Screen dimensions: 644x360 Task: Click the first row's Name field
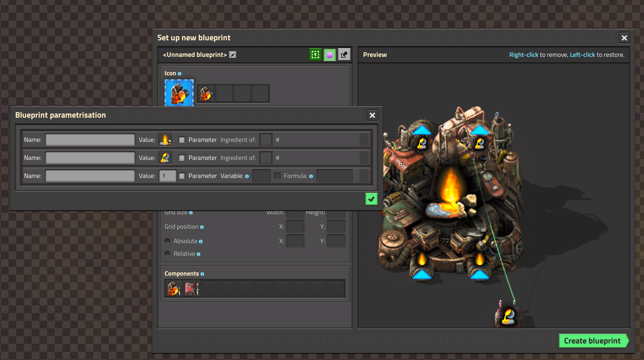point(90,140)
